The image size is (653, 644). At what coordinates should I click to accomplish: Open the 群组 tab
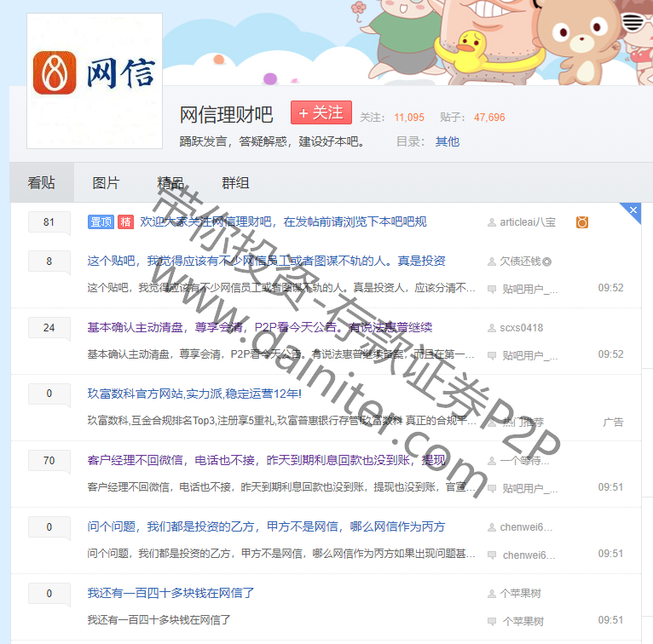coord(235,182)
